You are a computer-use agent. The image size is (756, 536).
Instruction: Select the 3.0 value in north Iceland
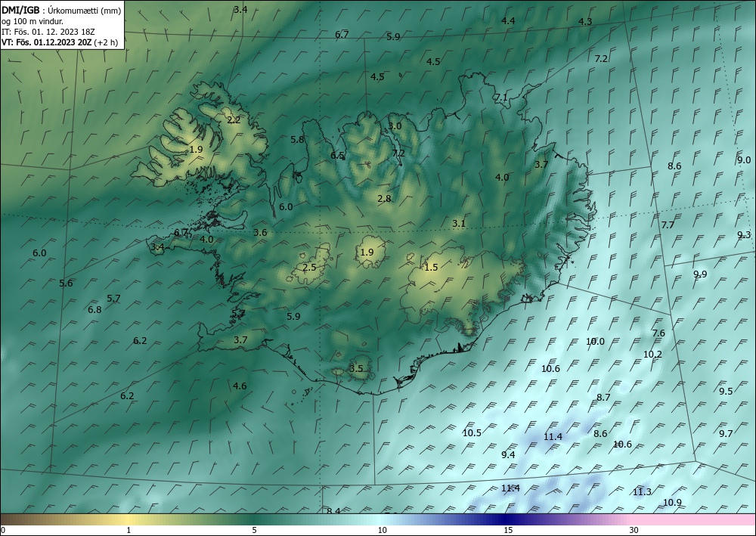(395, 125)
